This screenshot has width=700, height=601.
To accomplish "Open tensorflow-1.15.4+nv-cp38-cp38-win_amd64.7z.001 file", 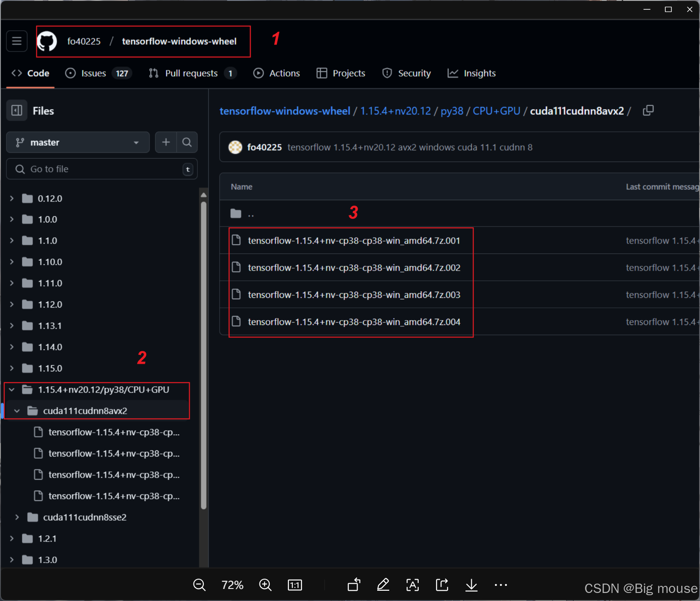I will (x=354, y=241).
